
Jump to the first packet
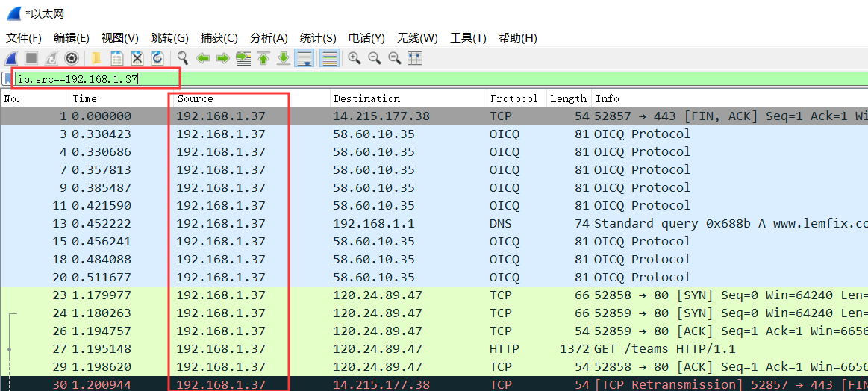coord(263,58)
